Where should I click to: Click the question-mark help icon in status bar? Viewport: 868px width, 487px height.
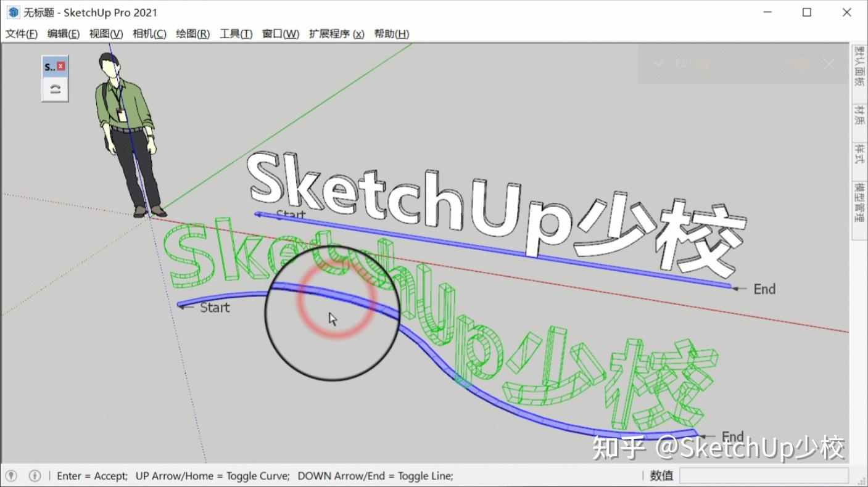(35, 475)
